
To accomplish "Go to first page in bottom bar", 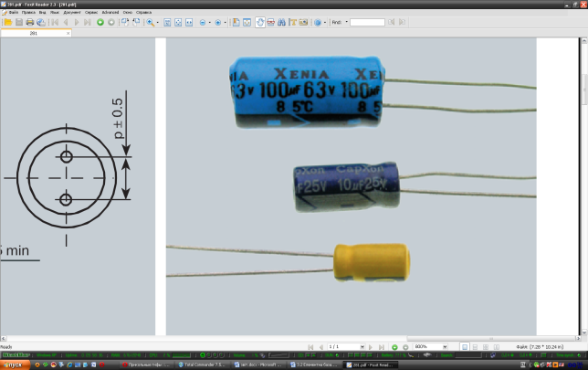I will pos(310,347).
